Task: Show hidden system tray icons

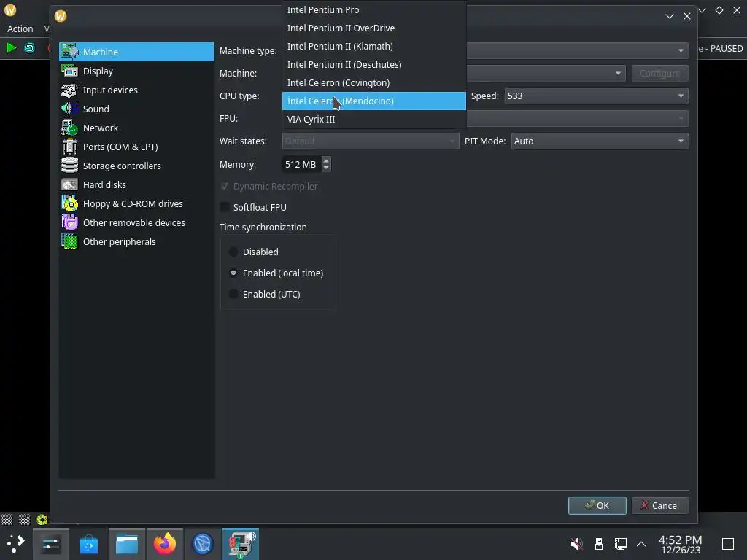Action: click(x=641, y=544)
